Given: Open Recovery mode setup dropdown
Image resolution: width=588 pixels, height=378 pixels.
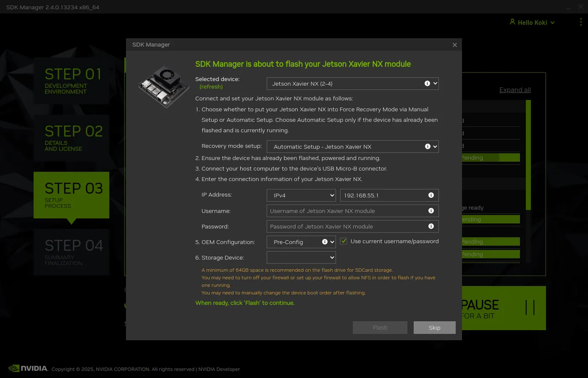Looking at the screenshot, I should click(x=352, y=146).
